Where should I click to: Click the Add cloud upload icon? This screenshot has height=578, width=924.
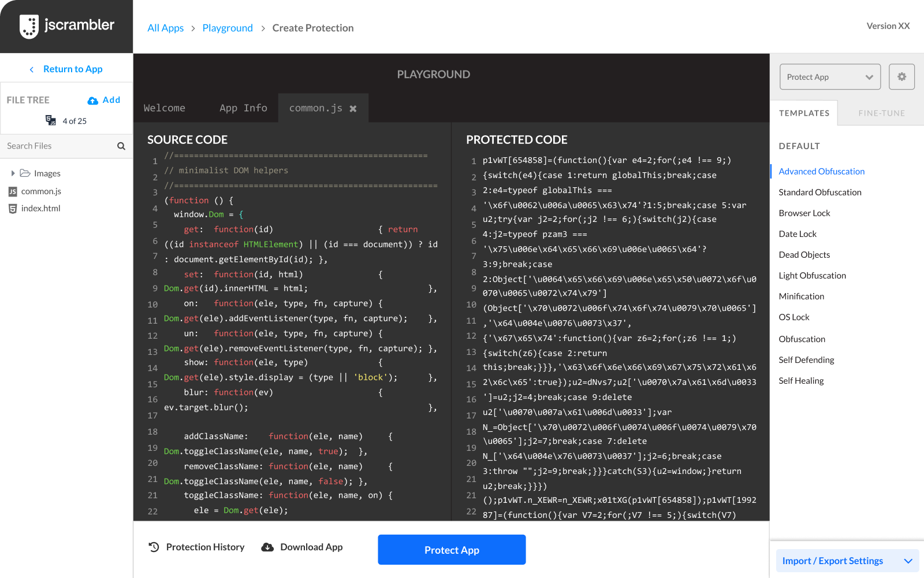(92, 101)
